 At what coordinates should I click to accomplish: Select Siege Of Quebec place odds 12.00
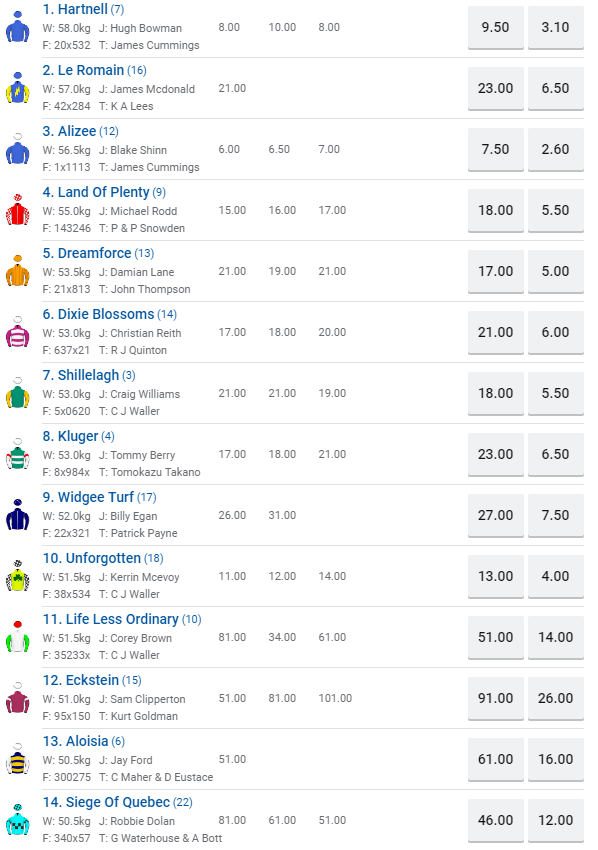tap(556, 820)
